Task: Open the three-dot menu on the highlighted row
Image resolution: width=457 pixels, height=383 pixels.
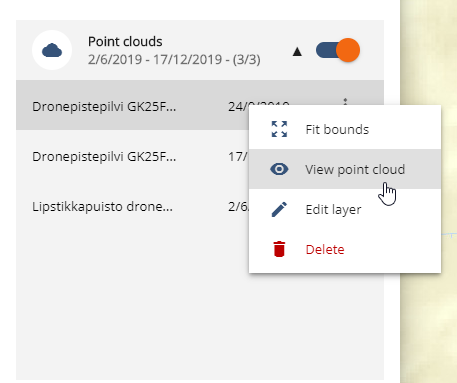Action: point(345,102)
